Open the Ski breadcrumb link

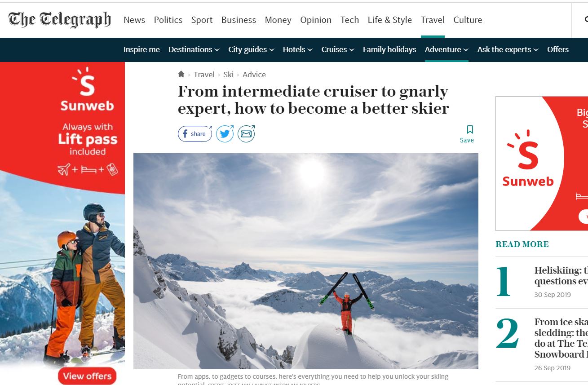tap(228, 75)
